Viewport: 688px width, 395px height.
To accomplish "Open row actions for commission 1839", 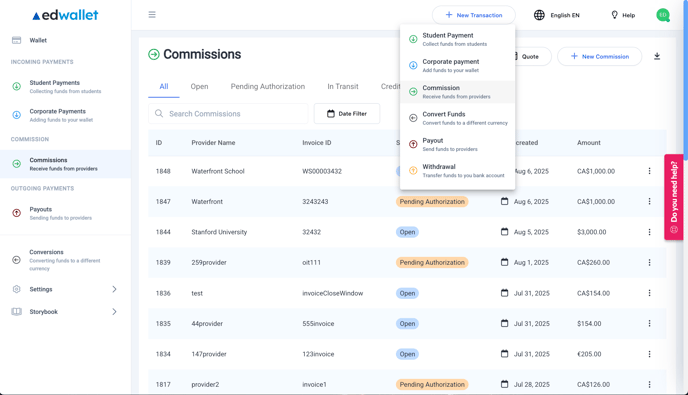I will coord(649,262).
